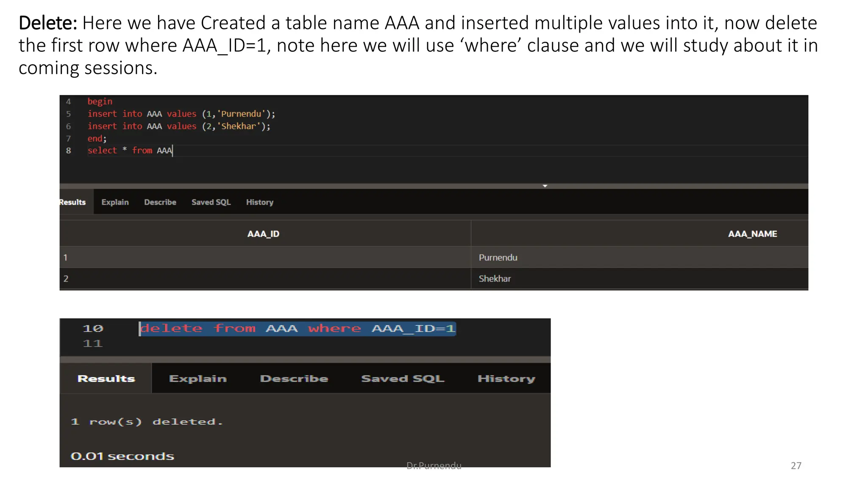Screen dimensions: 868x488
Task: Click the 'end;' code line
Action: pos(97,138)
